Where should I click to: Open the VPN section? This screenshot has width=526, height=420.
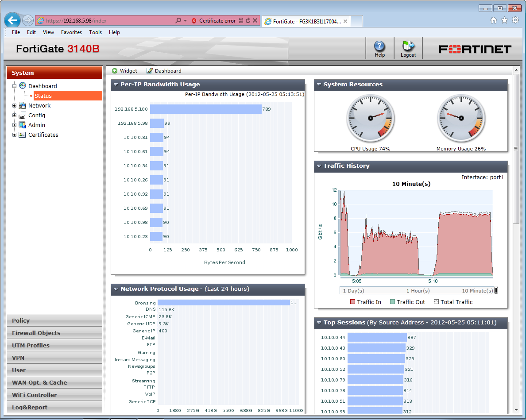(54, 358)
